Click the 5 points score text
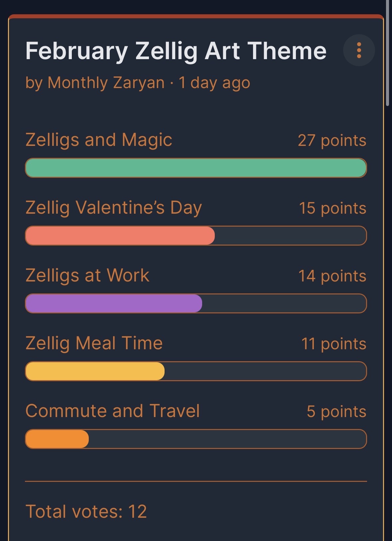Viewport: 392px width, 541px height. pyautogui.click(x=336, y=412)
